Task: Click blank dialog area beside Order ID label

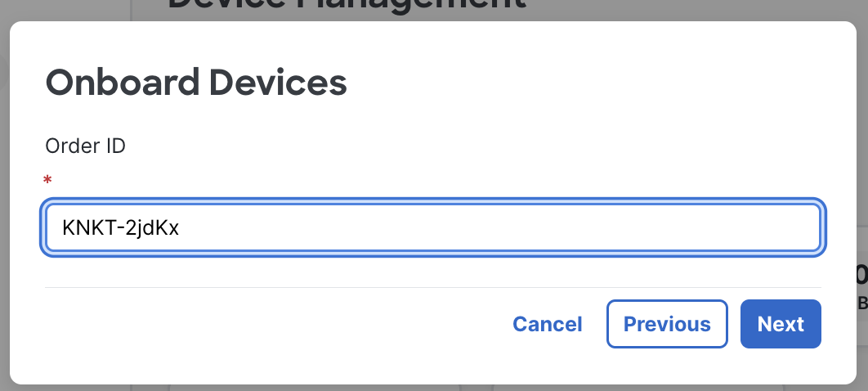Action: [x=409, y=146]
